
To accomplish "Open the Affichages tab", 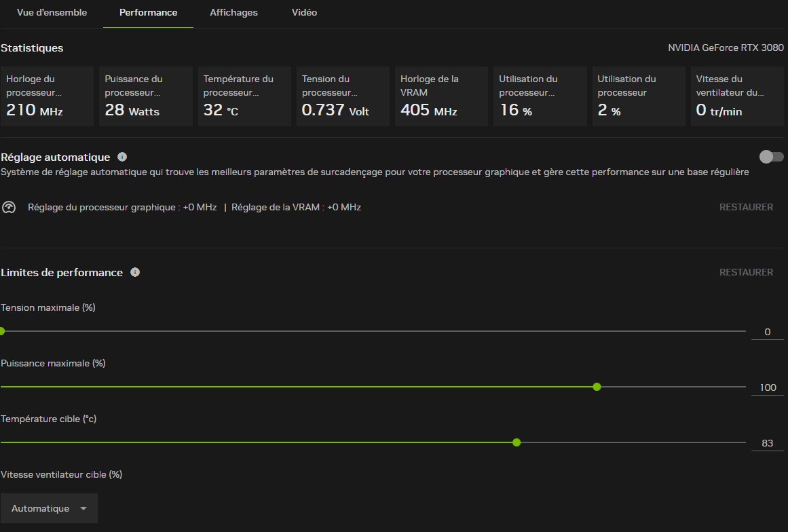I will tap(233, 13).
